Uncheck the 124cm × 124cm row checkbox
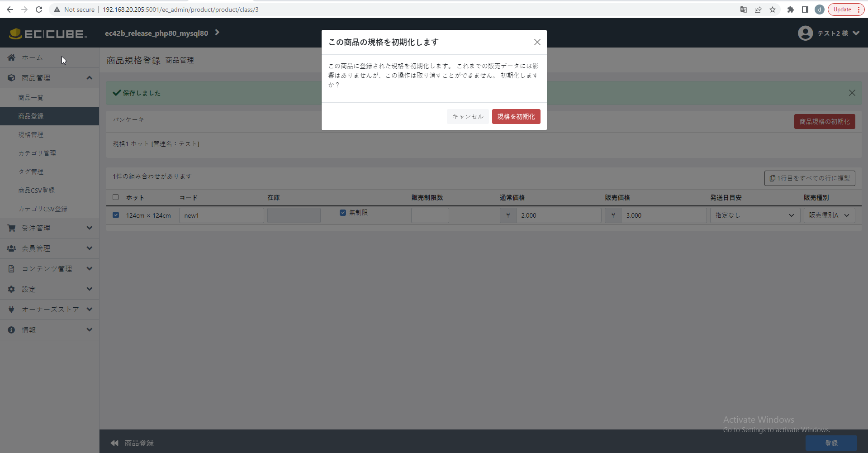This screenshot has width=868, height=453. pos(115,215)
